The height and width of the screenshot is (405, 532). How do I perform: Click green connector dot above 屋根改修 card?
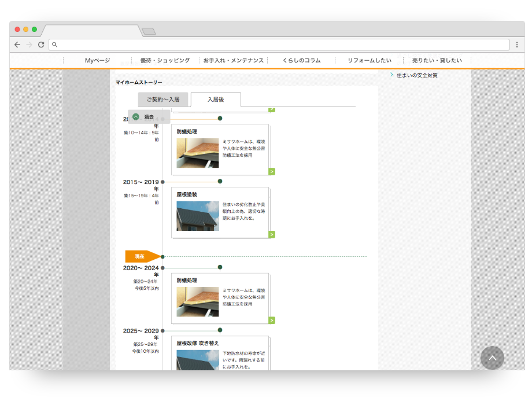pyautogui.click(x=220, y=330)
